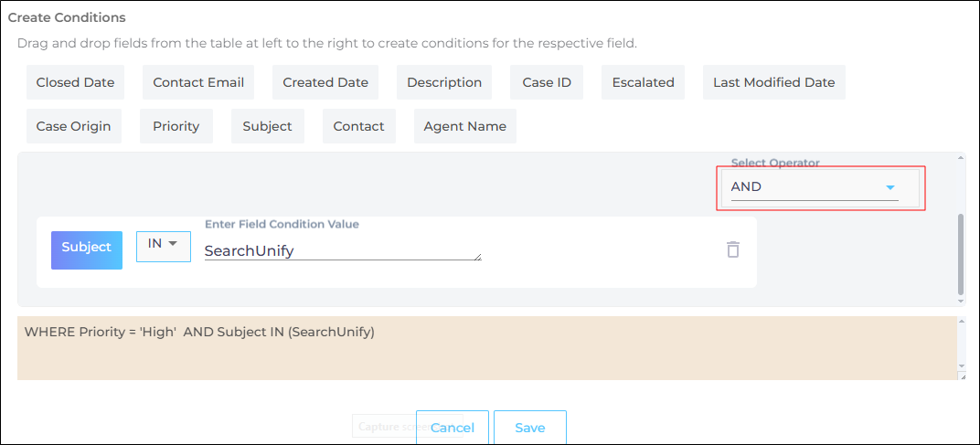Image resolution: width=980 pixels, height=445 pixels.
Task: Select the Closed Date field chip
Action: pos(75,82)
